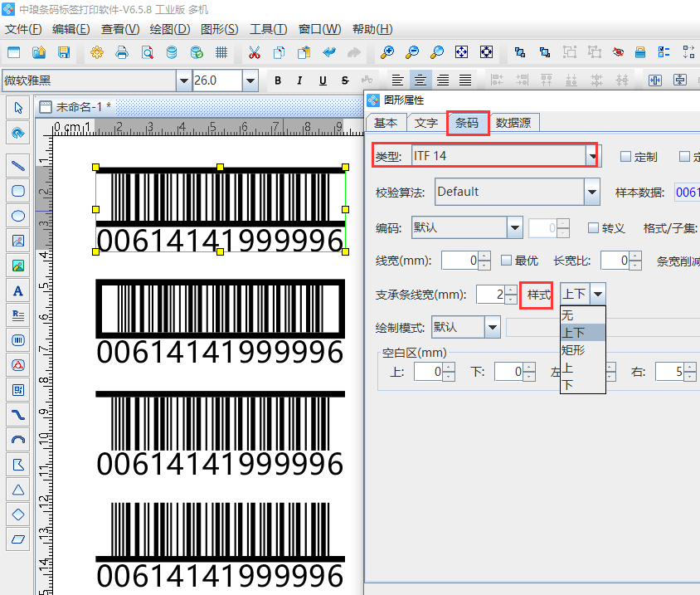The width and height of the screenshot is (700, 595).
Task: Click the Undo arrow icon
Action: pyautogui.click(x=329, y=52)
